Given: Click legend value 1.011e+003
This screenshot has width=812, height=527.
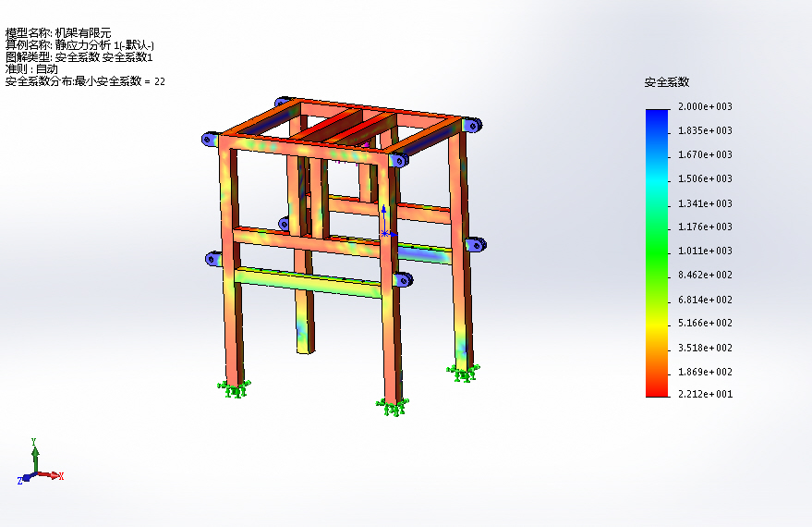Looking at the screenshot, I should (x=705, y=251).
